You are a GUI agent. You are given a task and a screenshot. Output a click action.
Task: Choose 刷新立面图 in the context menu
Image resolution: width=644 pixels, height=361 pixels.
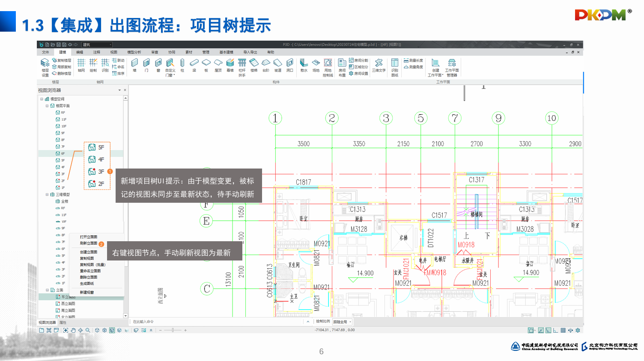pos(89,243)
